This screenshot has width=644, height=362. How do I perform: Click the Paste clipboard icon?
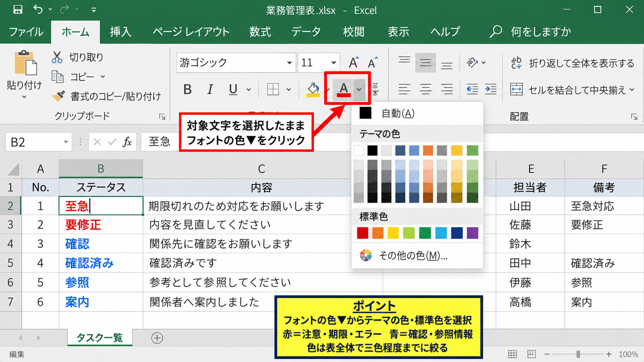(x=25, y=63)
